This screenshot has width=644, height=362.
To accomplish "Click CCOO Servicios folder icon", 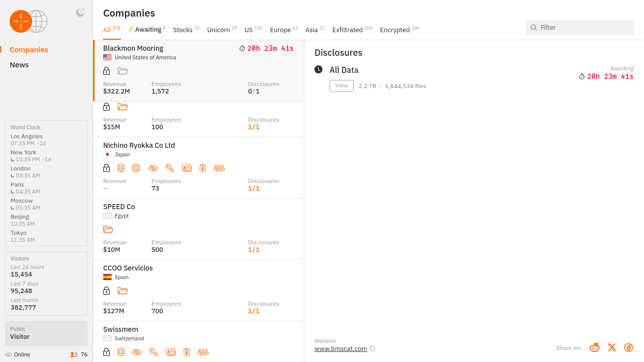I will click(x=122, y=291).
